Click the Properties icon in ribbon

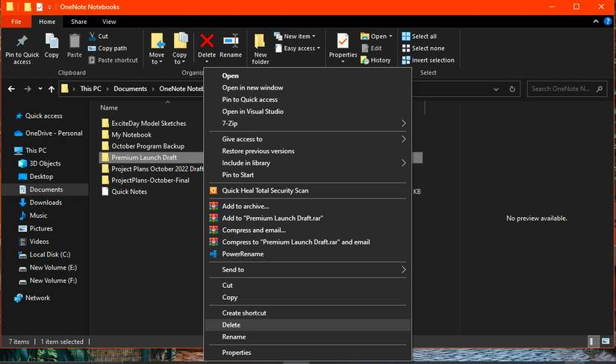[343, 45]
